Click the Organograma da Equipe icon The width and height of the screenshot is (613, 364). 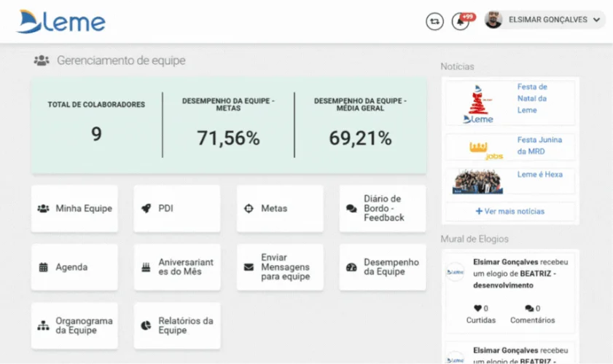pos(43,325)
